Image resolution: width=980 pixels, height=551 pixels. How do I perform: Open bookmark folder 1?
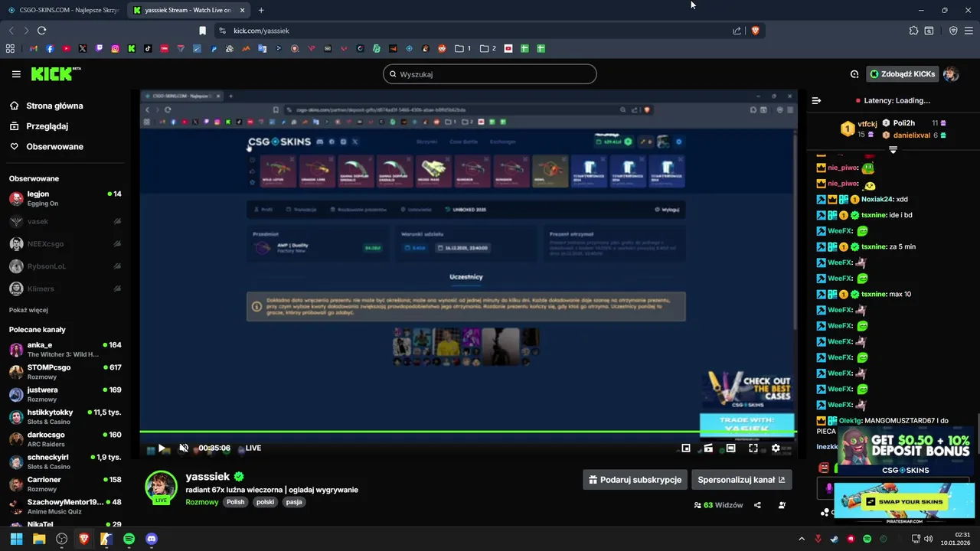tap(462, 48)
